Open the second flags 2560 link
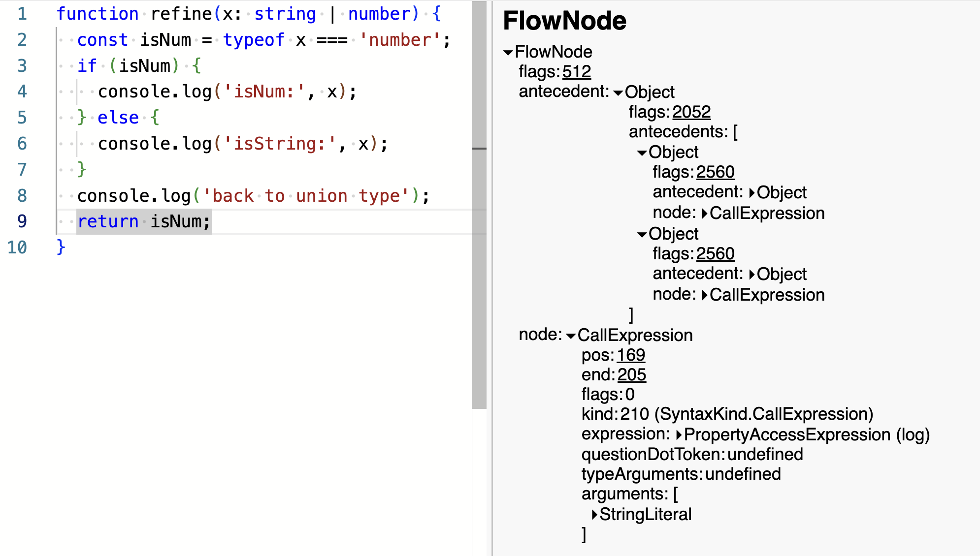This screenshot has height=556, width=980. point(715,254)
